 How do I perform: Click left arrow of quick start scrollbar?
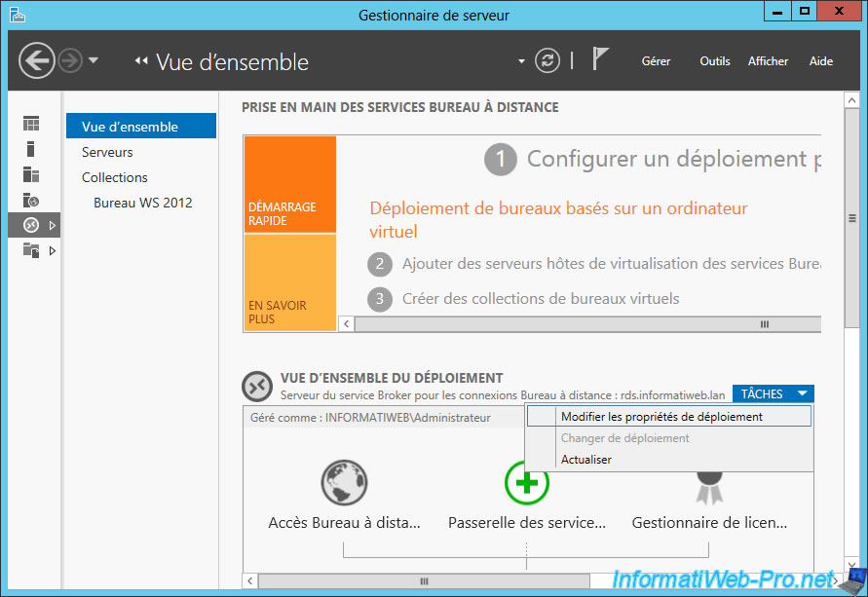click(347, 324)
